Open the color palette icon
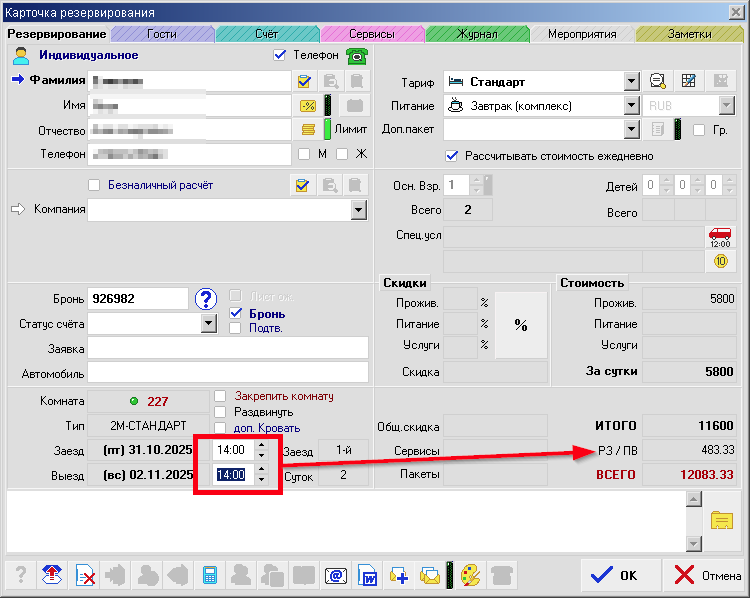The height and width of the screenshot is (598, 750). click(470, 575)
